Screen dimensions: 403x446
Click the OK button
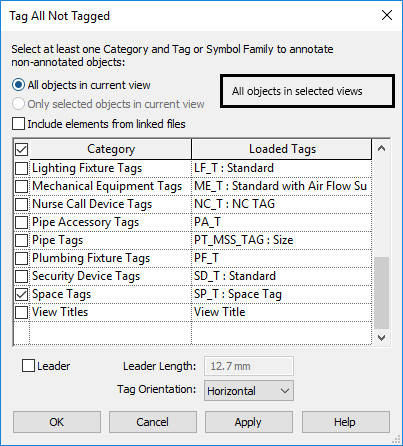(57, 422)
